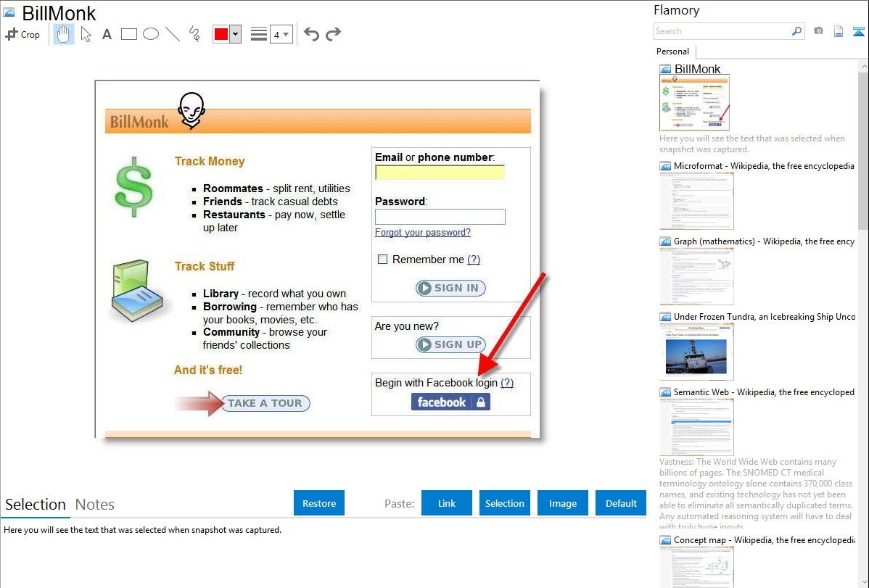The height and width of the screenshot is (588, 869).
Task: Click the Paste Selection button
Action: [505, 503]
